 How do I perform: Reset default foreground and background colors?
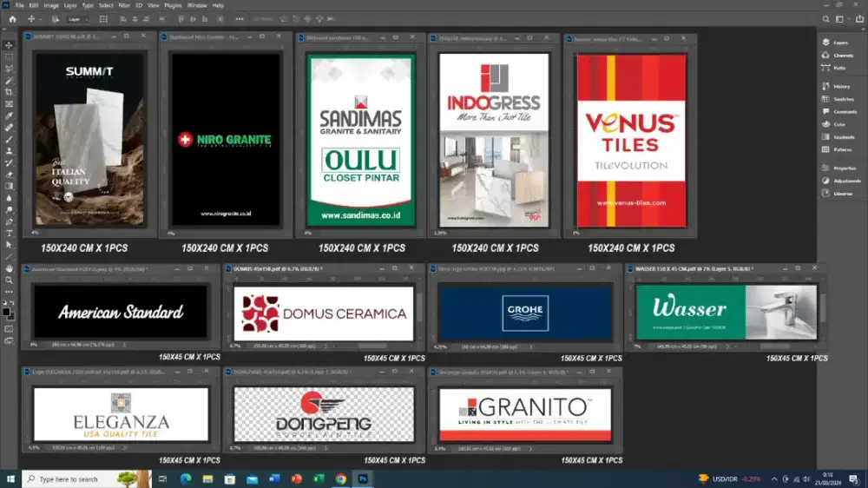[5, 303]
